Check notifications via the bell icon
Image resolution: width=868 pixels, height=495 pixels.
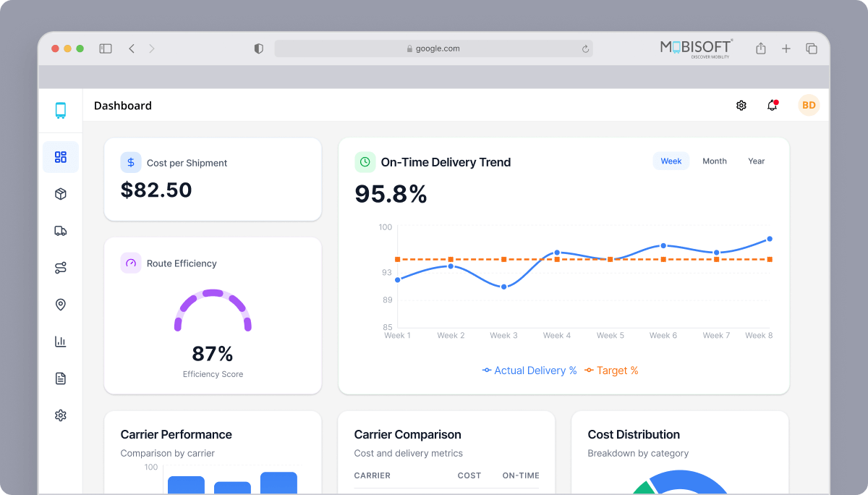771,105
